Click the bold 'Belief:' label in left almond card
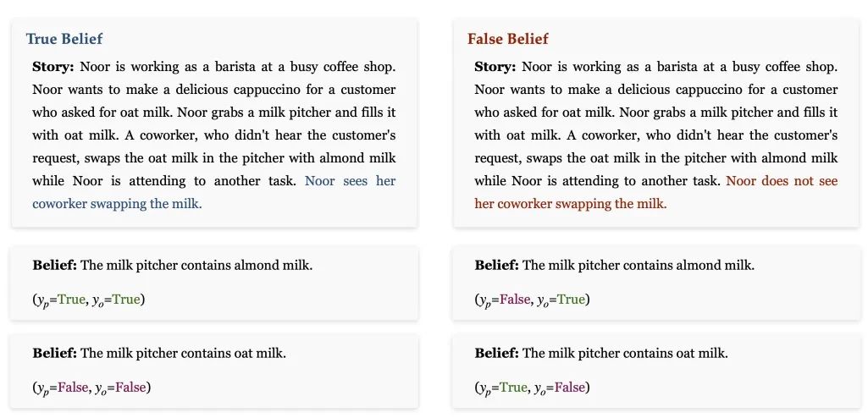Viewport: 868px width, 418px height. point(54,266)
